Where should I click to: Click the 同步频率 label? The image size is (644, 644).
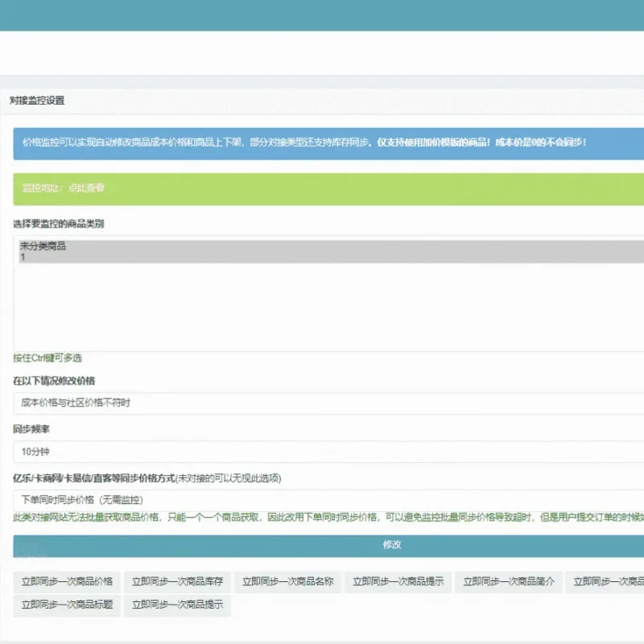(x=31, y=430)
